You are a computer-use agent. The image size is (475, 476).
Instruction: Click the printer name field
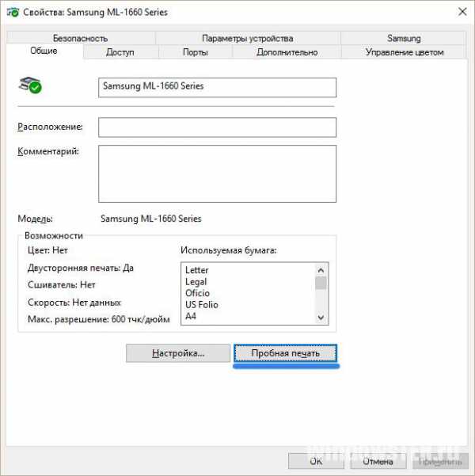pos(218,87)
